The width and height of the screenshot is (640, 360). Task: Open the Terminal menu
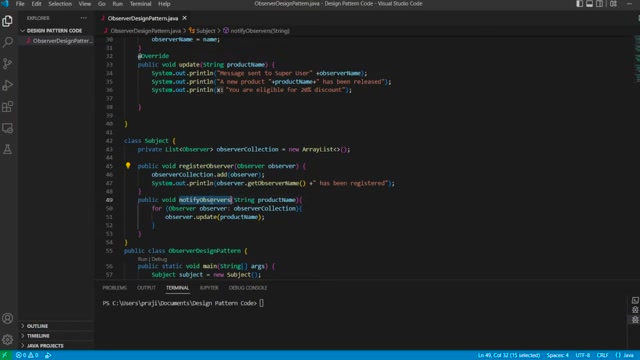[x=140, y=4]
